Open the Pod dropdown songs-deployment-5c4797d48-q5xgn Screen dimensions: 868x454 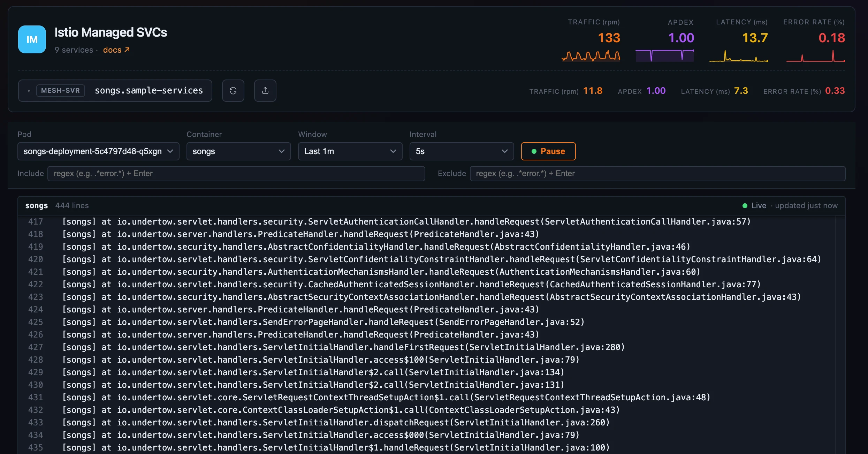pyautogui.click(x=98, y=151)
